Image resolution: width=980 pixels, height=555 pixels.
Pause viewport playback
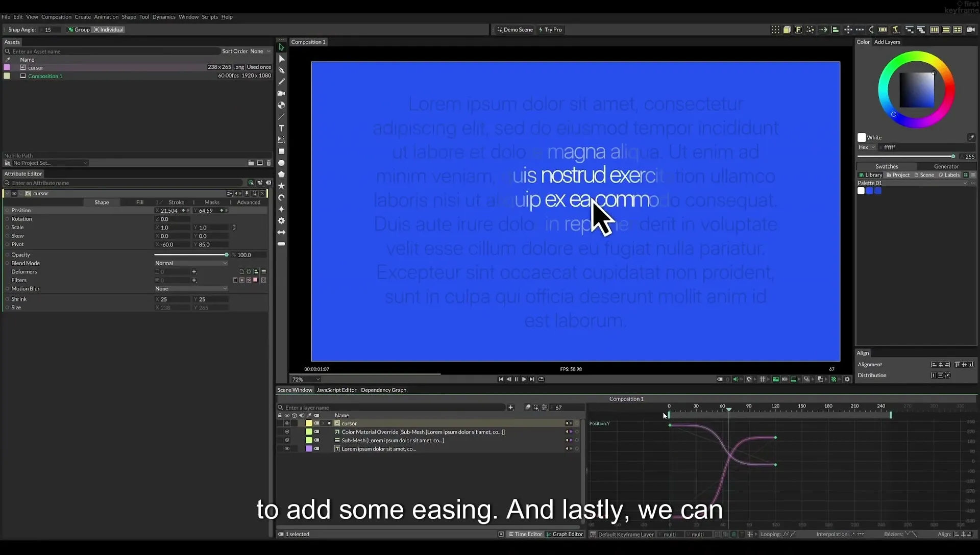pos(516,379)
